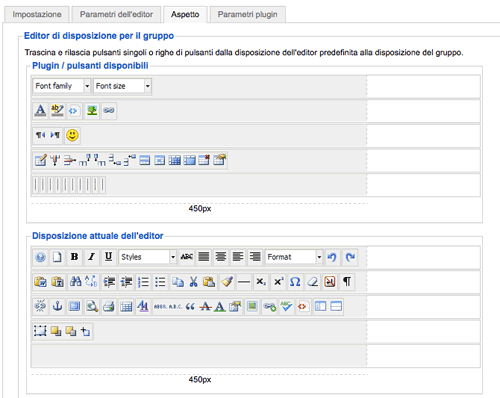
Task: Click the strikethrough ABC icon
Action: pyautogui.click(x=187, y=257)
